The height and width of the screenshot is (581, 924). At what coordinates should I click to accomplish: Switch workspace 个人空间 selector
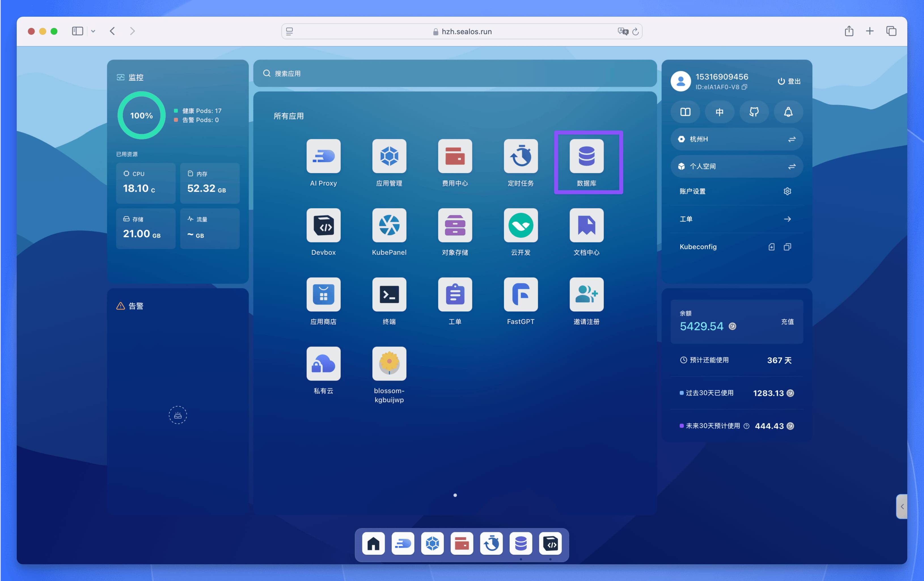click(736, 166)
